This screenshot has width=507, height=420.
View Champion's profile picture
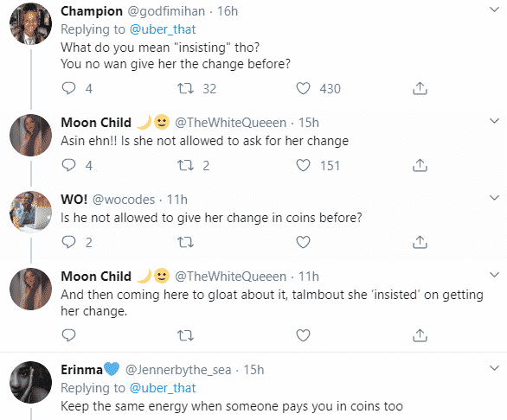coord(31,23)
